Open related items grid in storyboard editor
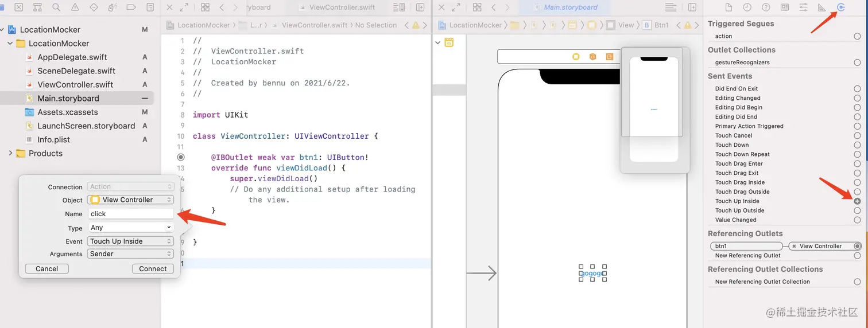868x328 pixels. (x=476, y=7)
